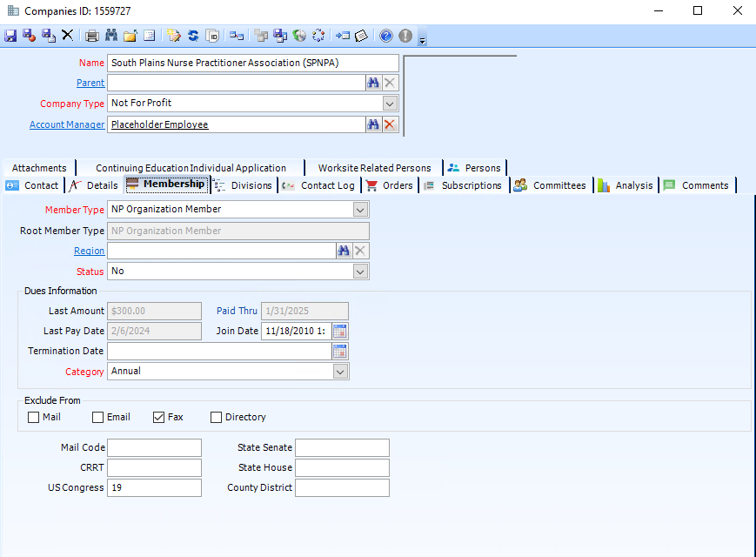The height and width of the screenshot is (557, 756).
Task: Open the Print icon on the toolbar
Action: pos(91,36)
